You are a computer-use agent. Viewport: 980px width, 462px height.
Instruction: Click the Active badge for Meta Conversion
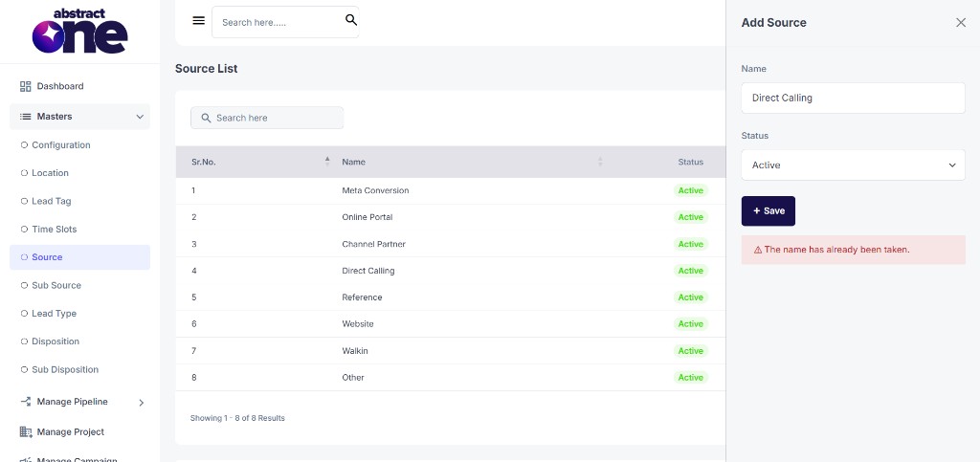691,190
